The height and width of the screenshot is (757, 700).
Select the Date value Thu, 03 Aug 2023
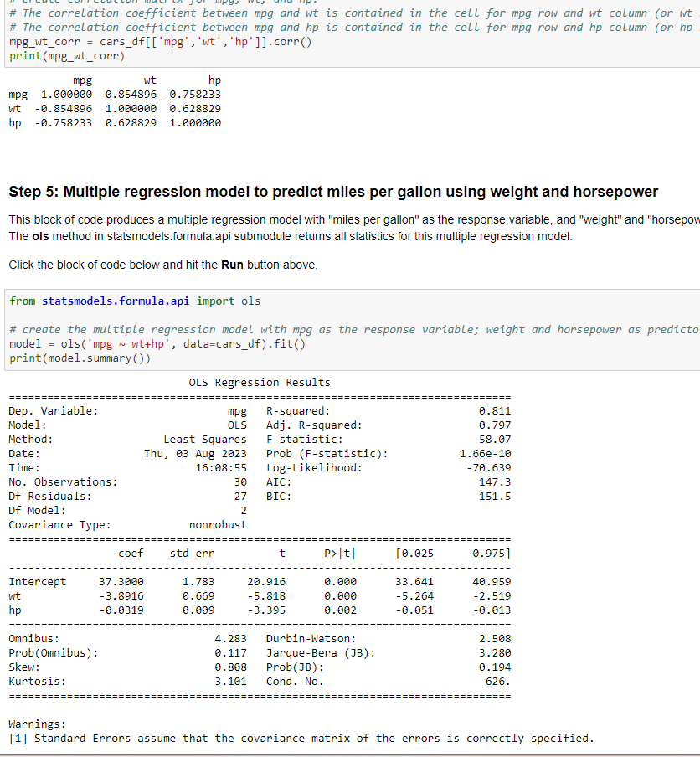tap(196, 454)
